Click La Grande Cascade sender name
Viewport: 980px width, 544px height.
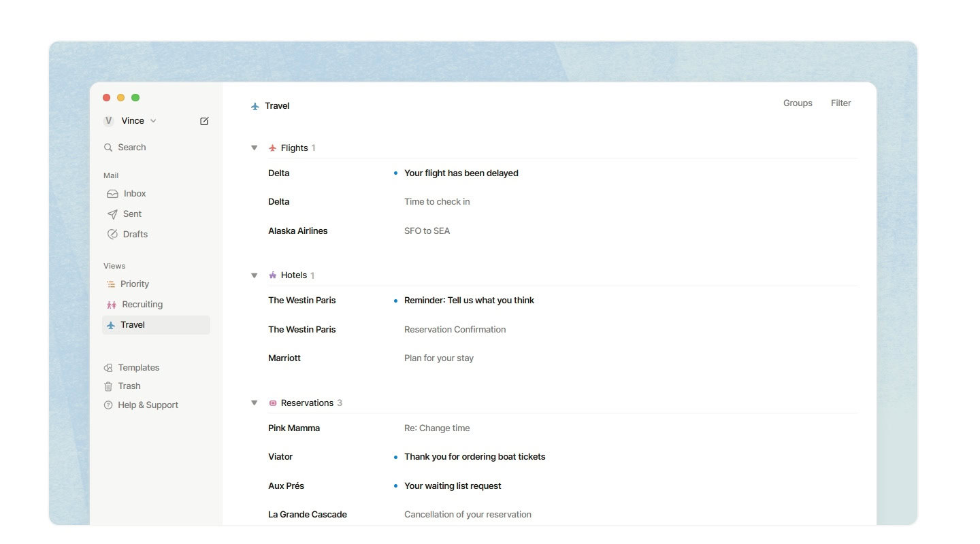[308, 515]
